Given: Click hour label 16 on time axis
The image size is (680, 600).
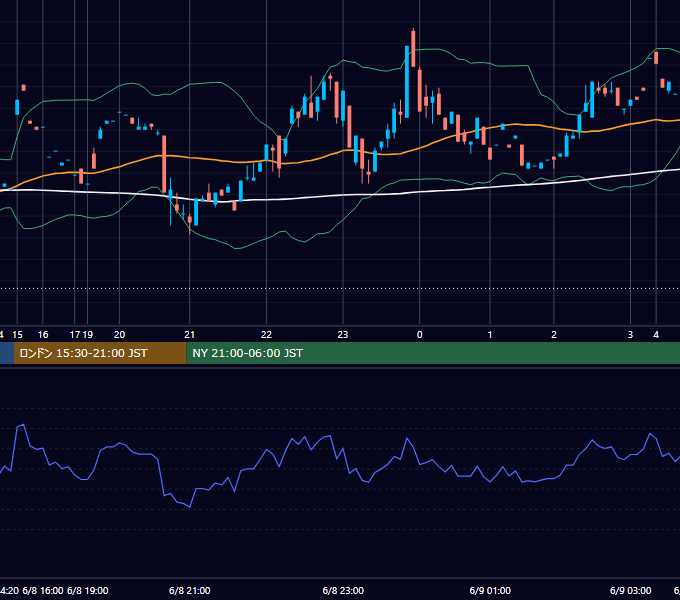Looking at the screenshot, I should [43, 335].
